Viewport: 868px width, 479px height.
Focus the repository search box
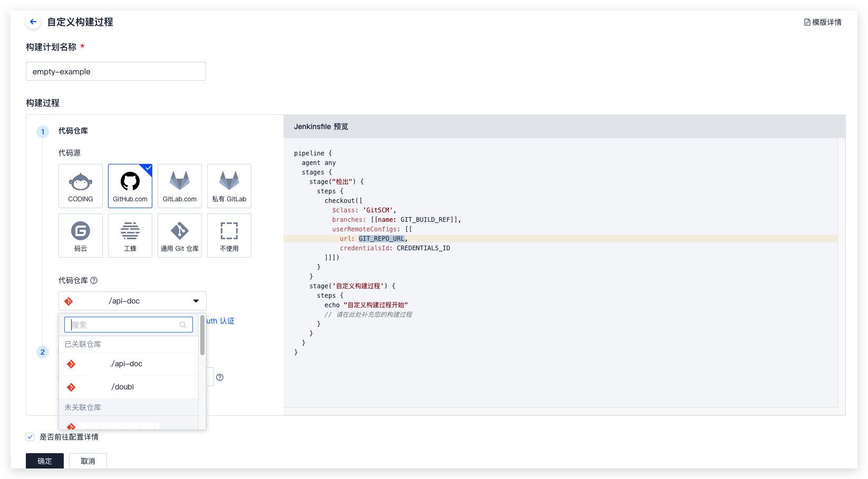pos(129,325)
